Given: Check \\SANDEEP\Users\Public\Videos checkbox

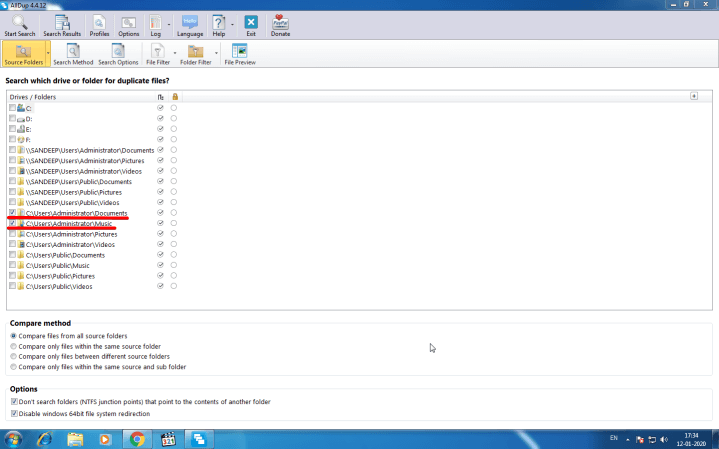Looking at the screenshot, I should 12,202.
